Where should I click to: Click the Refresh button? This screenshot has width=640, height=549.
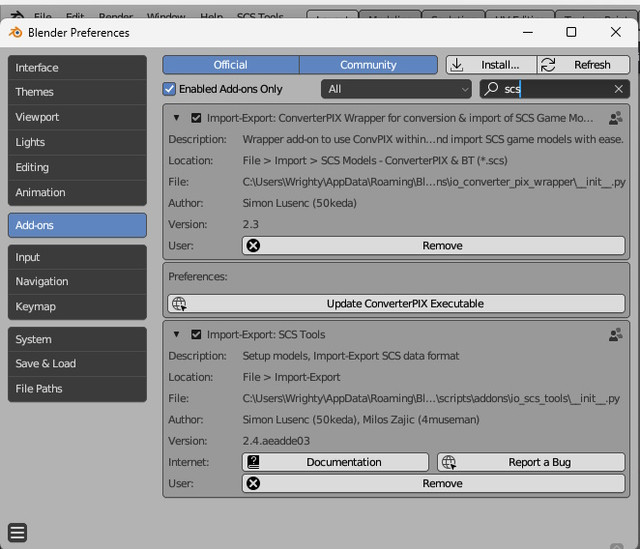coord(583,64)
